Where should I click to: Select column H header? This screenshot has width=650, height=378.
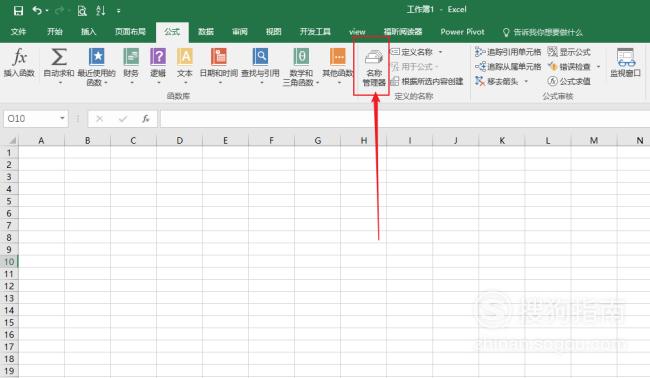[x=364, y=141]
